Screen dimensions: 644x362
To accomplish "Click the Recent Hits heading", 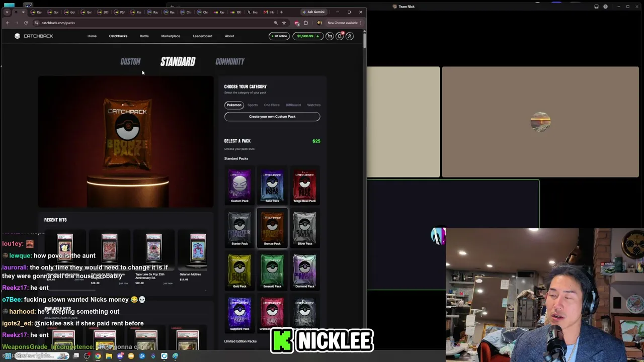I will [x=55, y=220].
